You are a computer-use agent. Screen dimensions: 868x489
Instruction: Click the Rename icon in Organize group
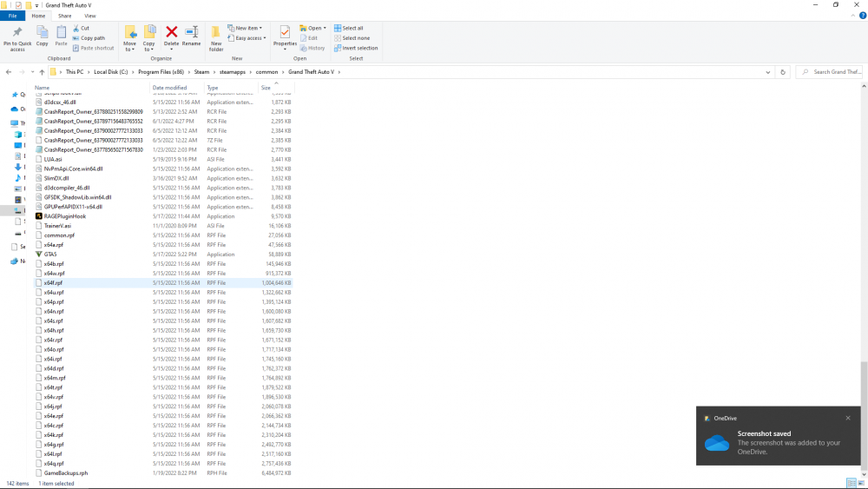pyautogui.click(x=191, y=34)
